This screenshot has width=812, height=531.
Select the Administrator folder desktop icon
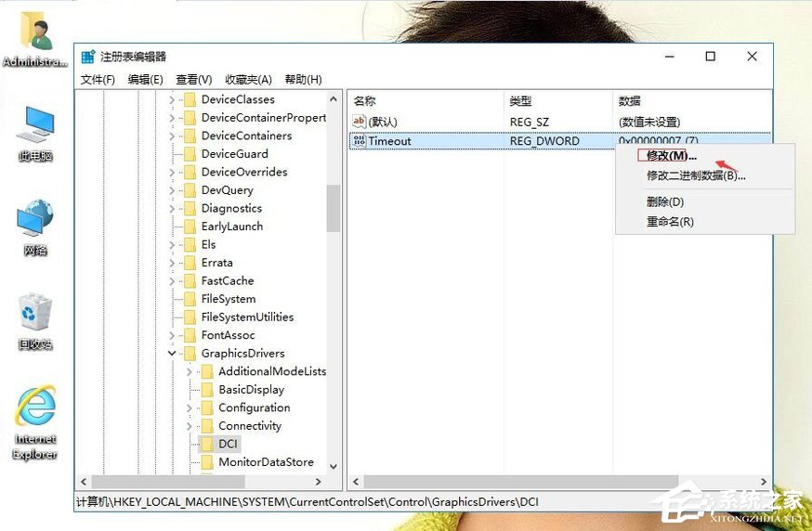(x=35, y=32)
